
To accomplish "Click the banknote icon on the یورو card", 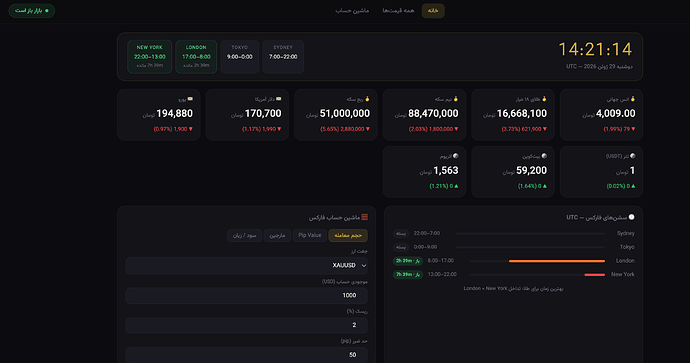I will [x=190, y=99].
